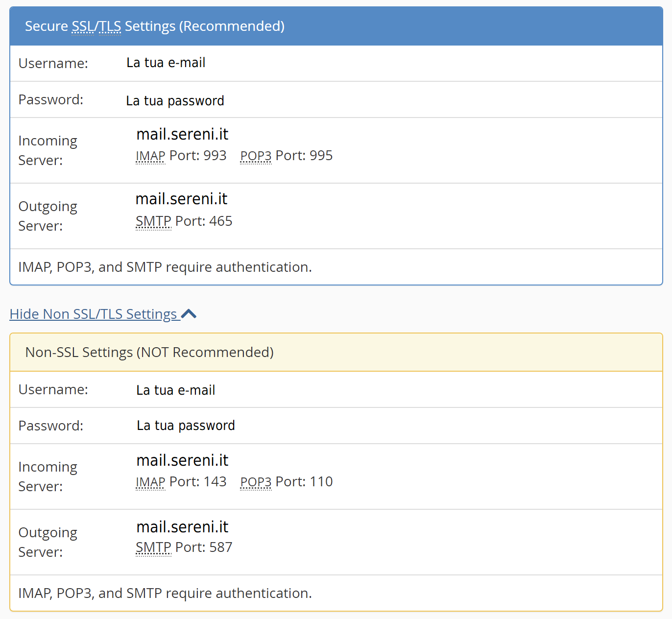Image resolution: width=672 pixels, height=619 pixels.
Task: Select non-SSL outgoing server mail.sereni.it above Port 587
Action: 182,527
